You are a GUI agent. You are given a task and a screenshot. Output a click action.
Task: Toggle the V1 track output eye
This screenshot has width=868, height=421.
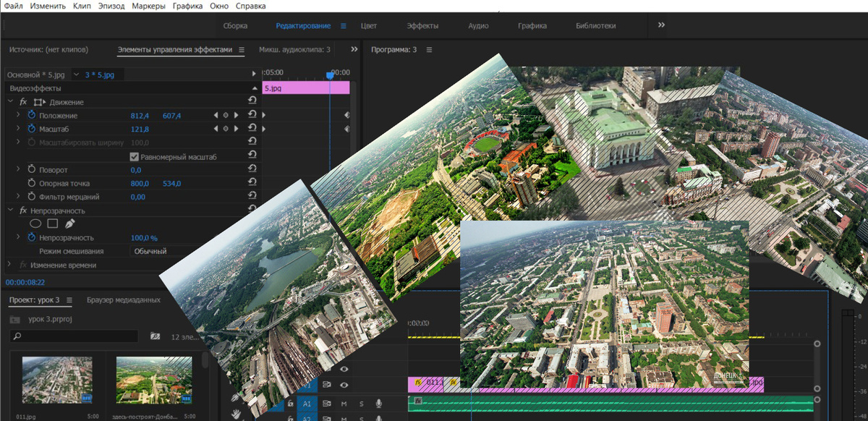(x=344, y=385)
